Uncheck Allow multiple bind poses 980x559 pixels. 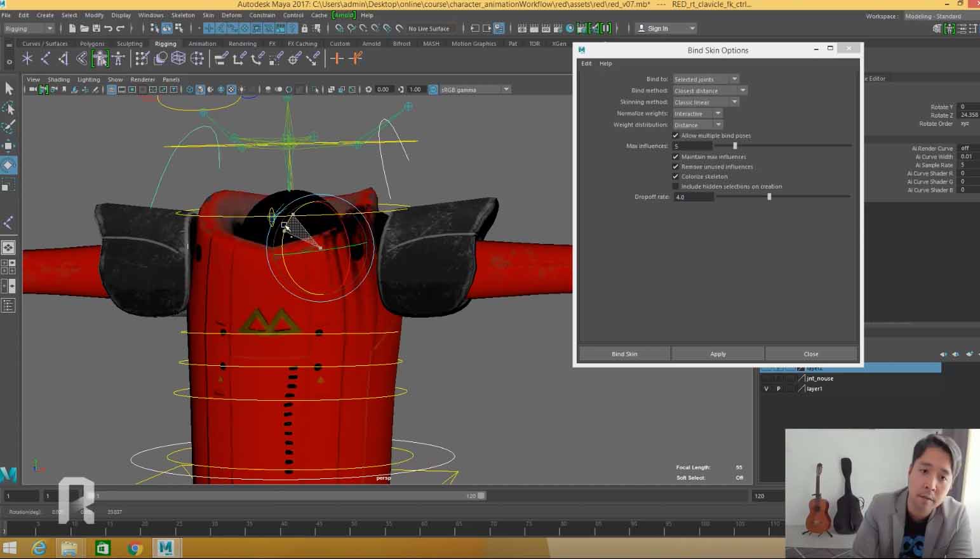(676, 136)
